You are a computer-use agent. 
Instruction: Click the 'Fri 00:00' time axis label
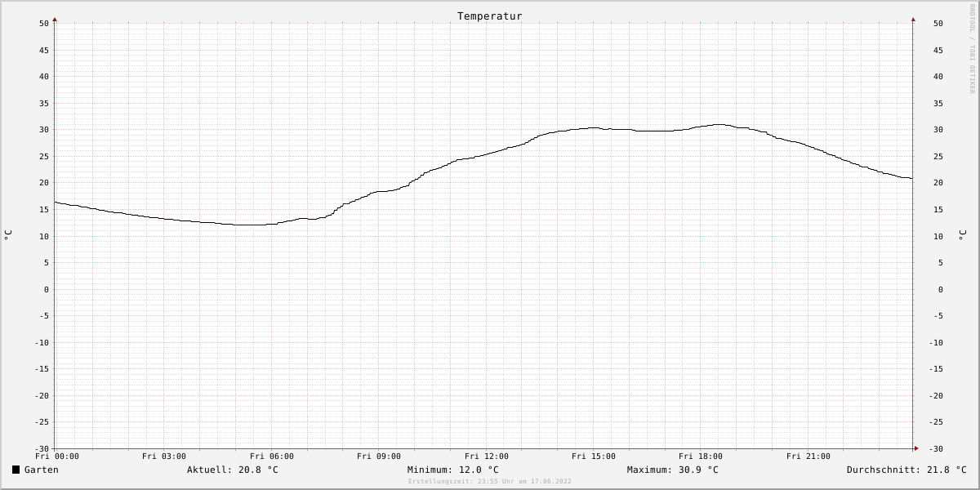(x=57, y=457)
